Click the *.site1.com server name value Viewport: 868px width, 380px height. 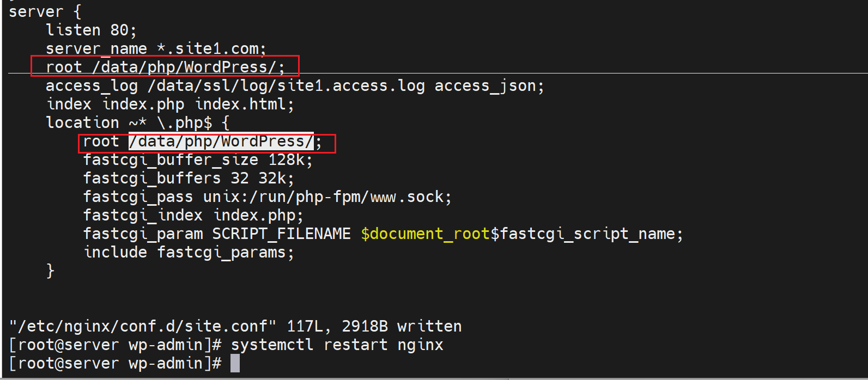(211, 48)
